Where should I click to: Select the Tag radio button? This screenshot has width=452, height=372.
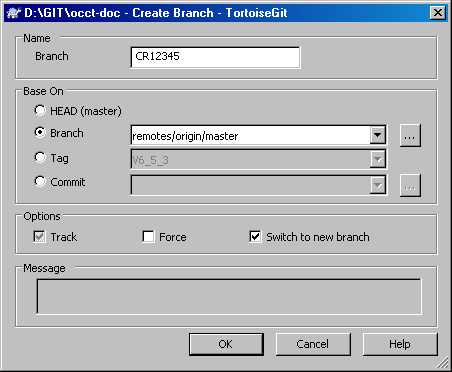coord(40,157)
